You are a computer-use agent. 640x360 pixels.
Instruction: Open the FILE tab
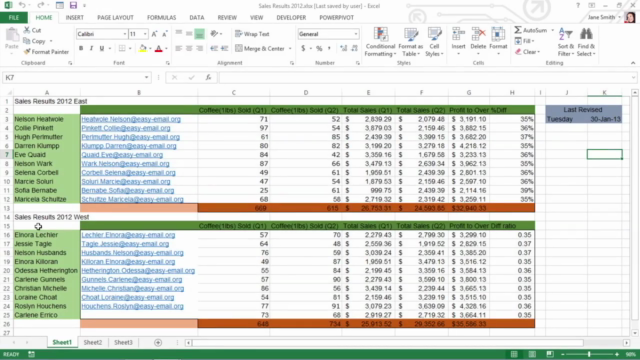[x=13, y=18]
